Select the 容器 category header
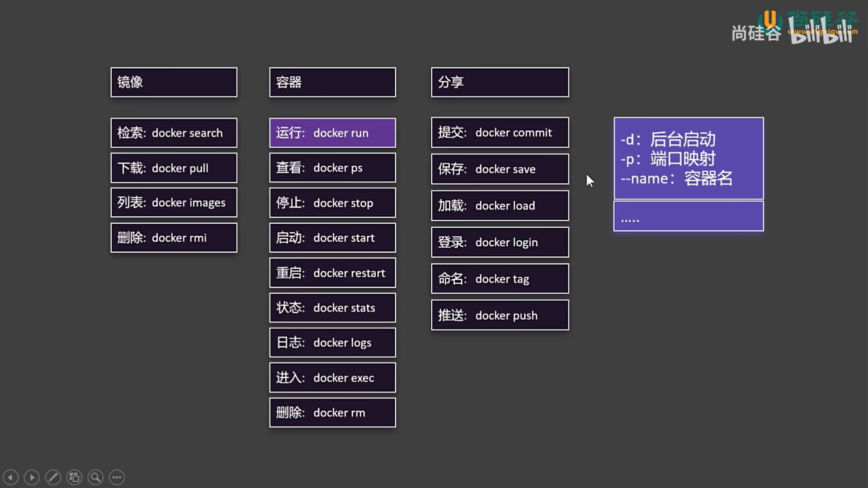Screen dimensions: 868x488 tap(332, 82)
